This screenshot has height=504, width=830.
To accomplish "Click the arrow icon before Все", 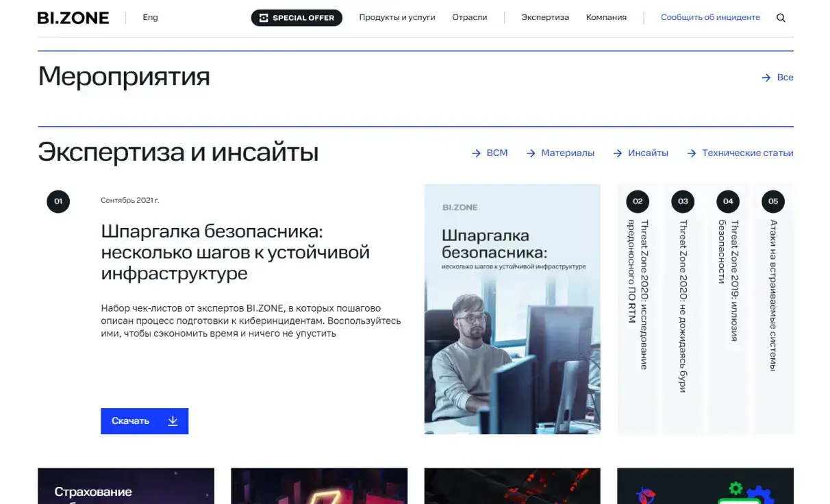I will tap(766, 78).
